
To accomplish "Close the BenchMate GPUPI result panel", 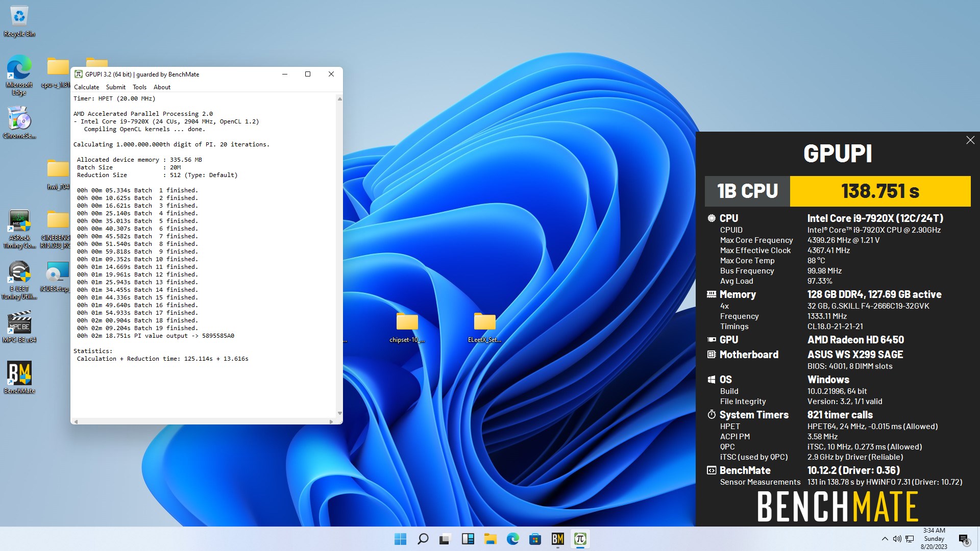I will coord(970,140).
